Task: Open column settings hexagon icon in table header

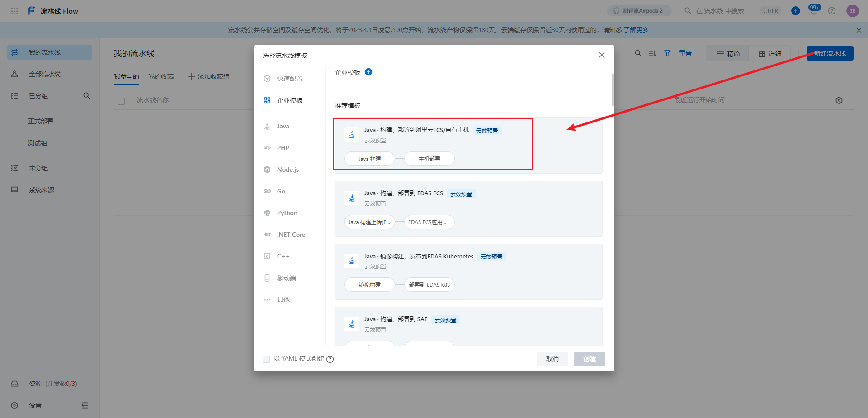Action: click(839, 100)
